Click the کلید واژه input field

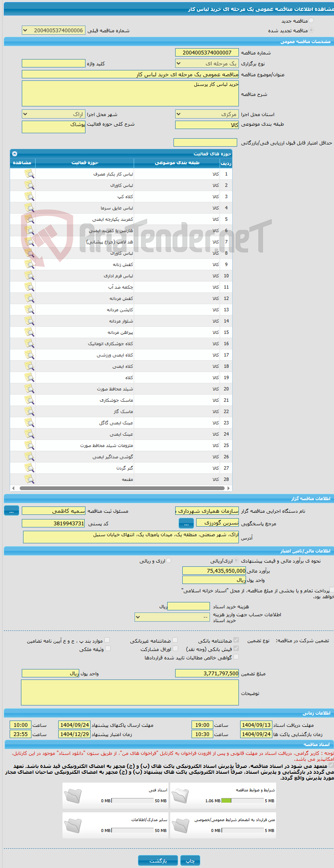point(53,64)
